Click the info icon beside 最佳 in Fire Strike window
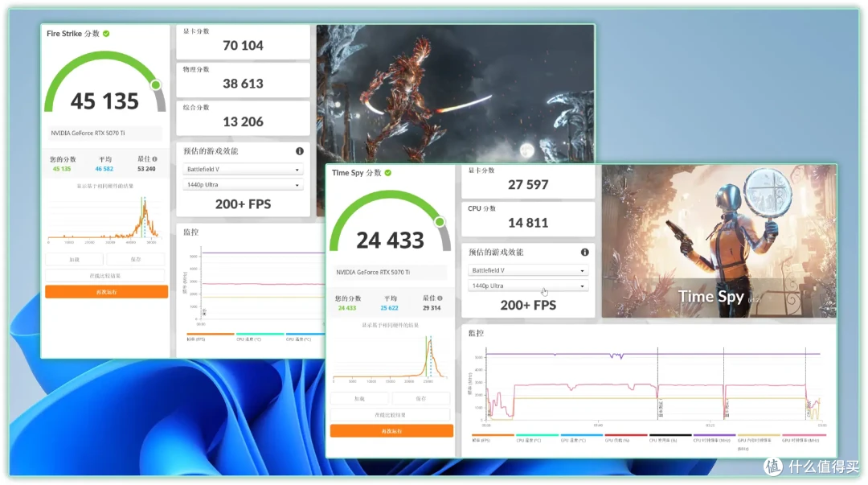 [154, 159]
